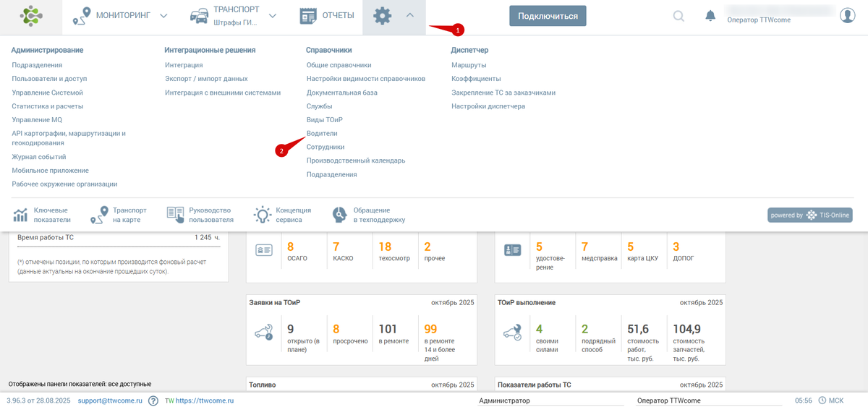This screenshot has height=407, width=868.
Task: Open Настройки видимости справочников
Action: pos(366,79)
